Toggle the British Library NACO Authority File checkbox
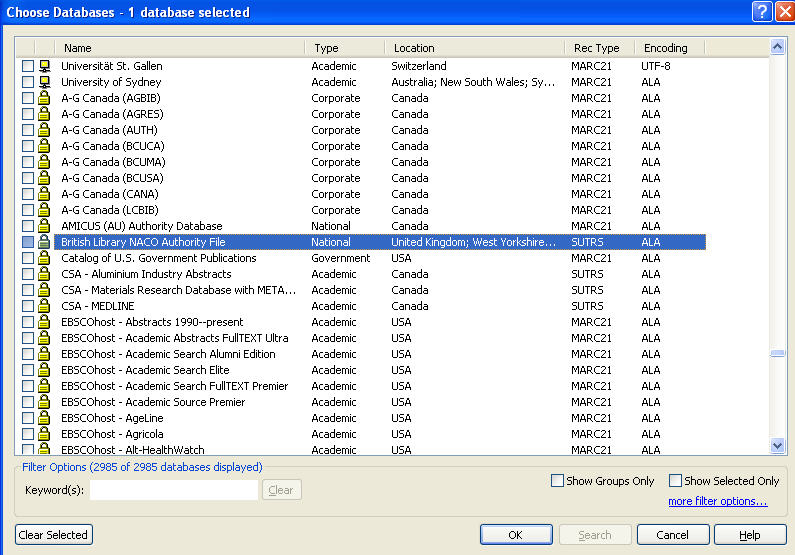795x555 pixels. click(x=28, y=242)
